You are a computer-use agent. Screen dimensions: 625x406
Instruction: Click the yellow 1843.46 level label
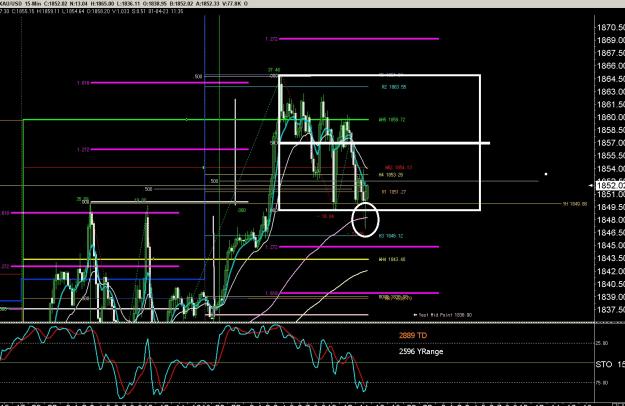[392, 259]
